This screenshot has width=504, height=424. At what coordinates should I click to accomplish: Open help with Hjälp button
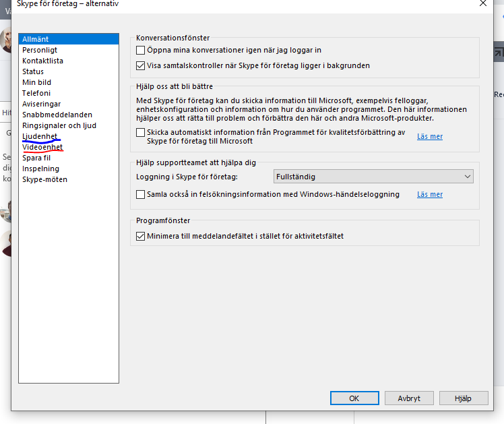pos(463,398)
